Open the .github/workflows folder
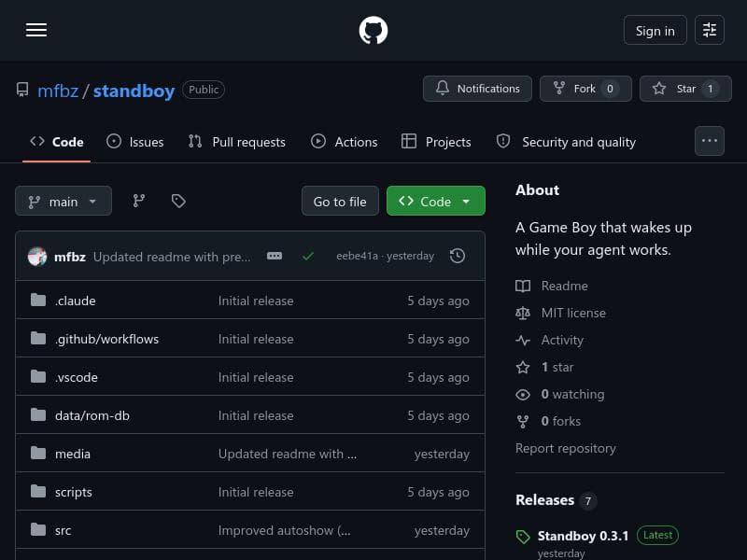 pos(106,339)
